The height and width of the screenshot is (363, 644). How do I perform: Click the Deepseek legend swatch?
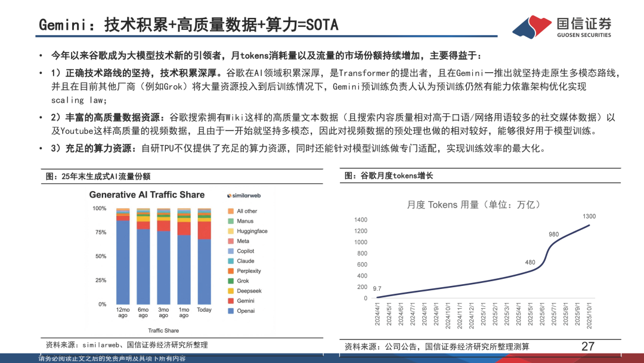coord(230,291)
